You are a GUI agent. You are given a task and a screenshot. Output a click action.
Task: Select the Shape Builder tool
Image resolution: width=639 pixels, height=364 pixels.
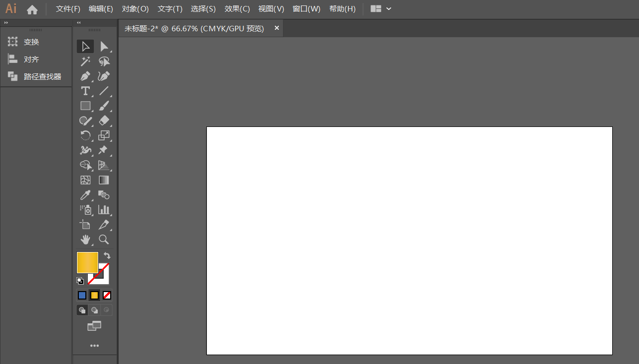coord(85,165)
